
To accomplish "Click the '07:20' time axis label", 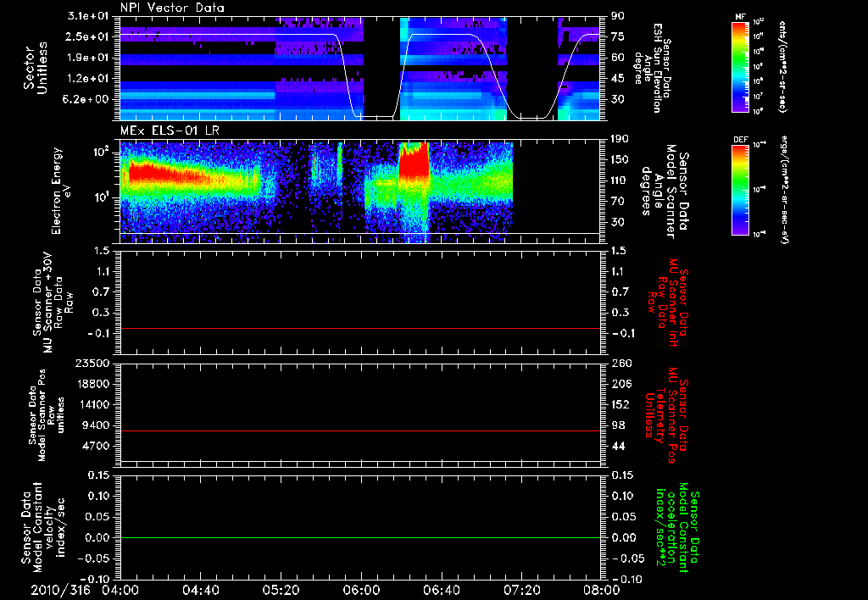I will click(x=521, y=590).
